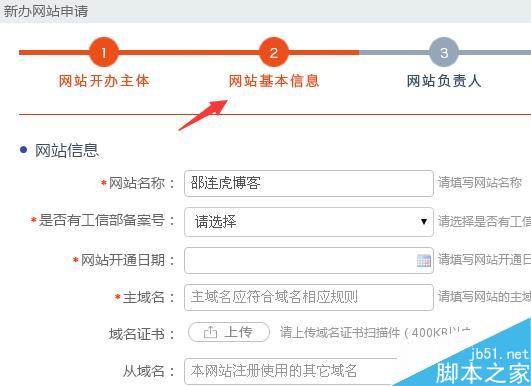The height and width of the screenshot is (386, 531).
Task: Click the blue bullet next to 网站信息
Action: (23, 150)
